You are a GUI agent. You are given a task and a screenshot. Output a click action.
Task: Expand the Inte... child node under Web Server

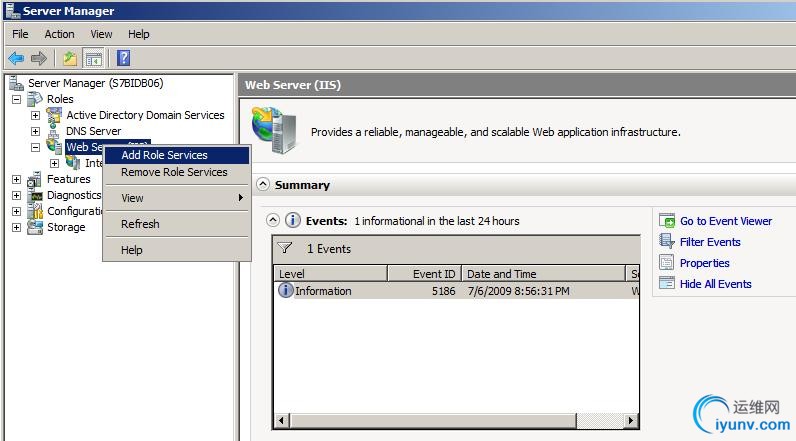point(54,163)
